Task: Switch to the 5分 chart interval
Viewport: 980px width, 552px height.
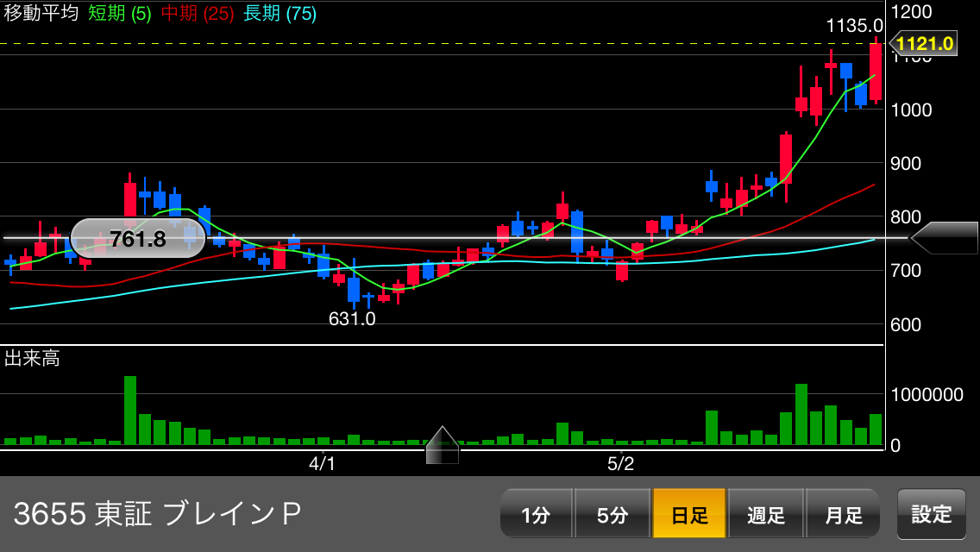Action: click(612, 514)
